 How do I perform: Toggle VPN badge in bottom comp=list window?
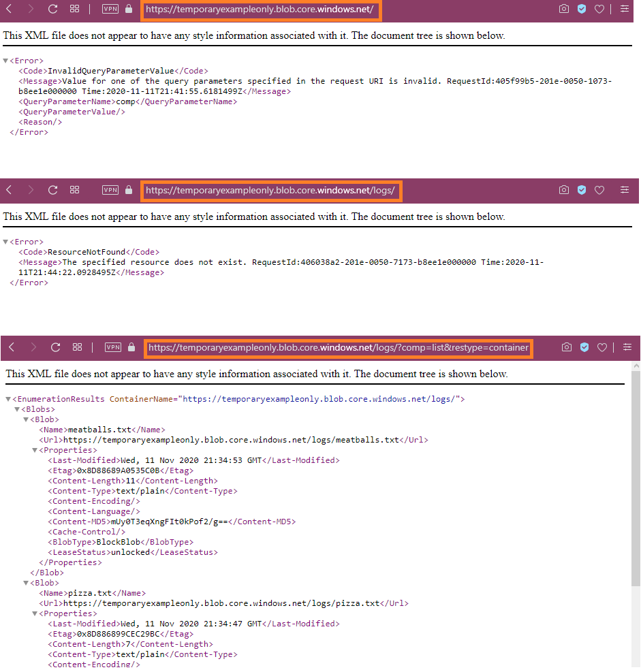tap(113, 347)
